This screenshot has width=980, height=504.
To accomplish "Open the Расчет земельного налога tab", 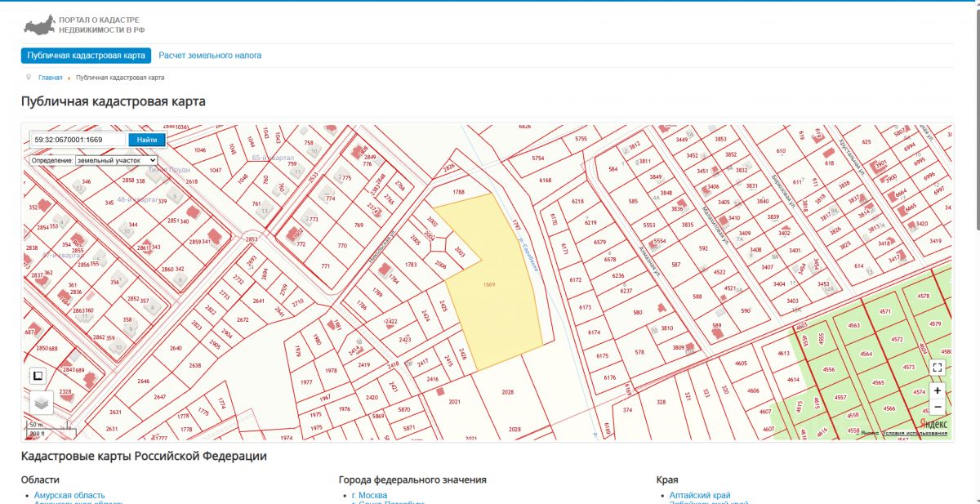I will (210, 56).
